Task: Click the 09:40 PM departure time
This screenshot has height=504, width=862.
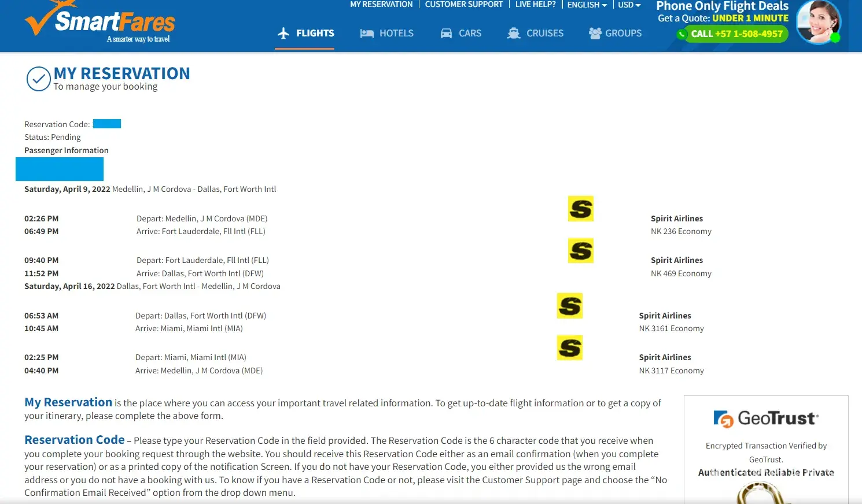Action: [42, 260]
